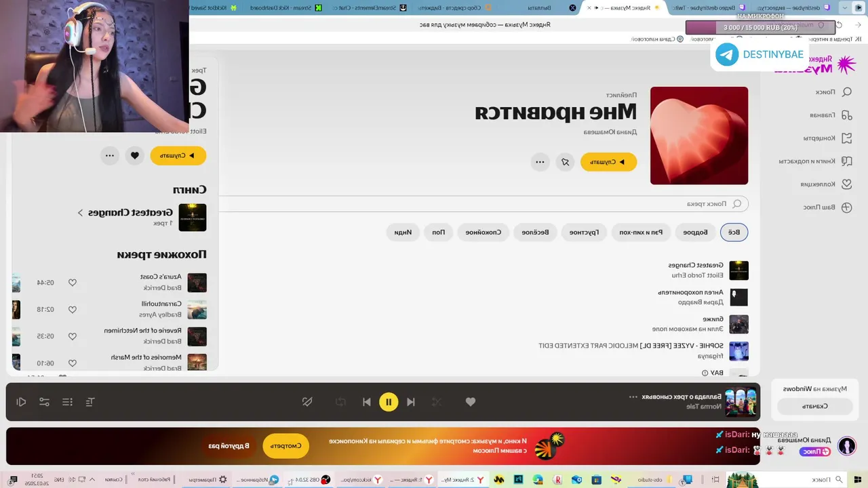This screenshot has height=488, width=868.
Task: Dismiss the banner with В другой раз
Action: tap(229, 446)
